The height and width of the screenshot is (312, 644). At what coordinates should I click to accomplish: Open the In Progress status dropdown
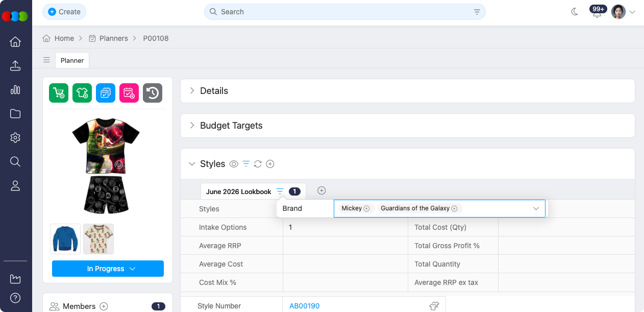pos(108,269)
